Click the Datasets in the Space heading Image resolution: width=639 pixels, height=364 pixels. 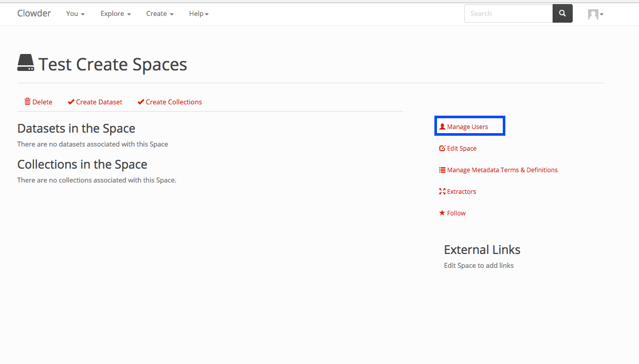click(x=76, y=129)
